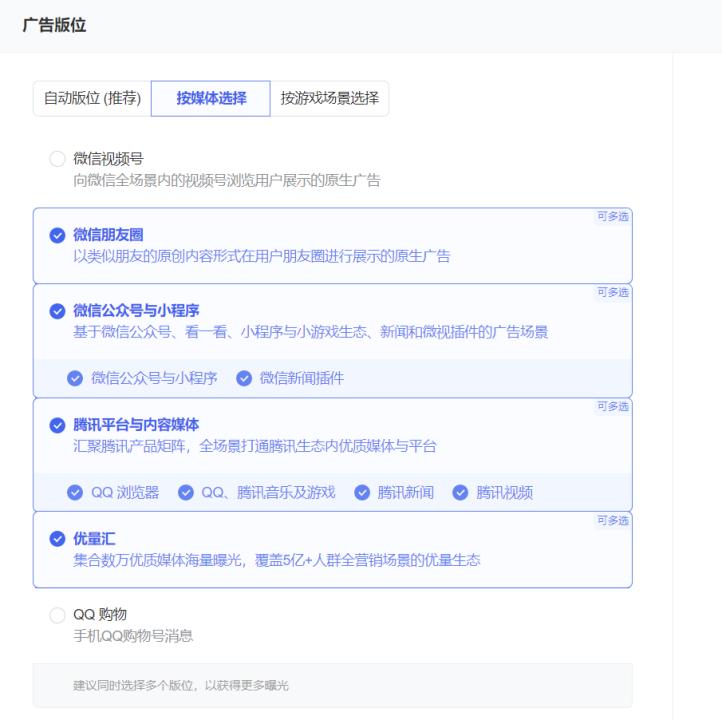The width and height of the screenshot is (722, 720).
Task: Click the QQ 购物 title label
Action: [x=100, y=615]
